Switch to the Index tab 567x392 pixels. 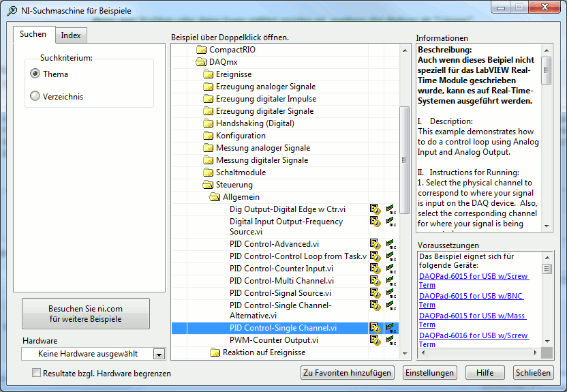point(71,35)
